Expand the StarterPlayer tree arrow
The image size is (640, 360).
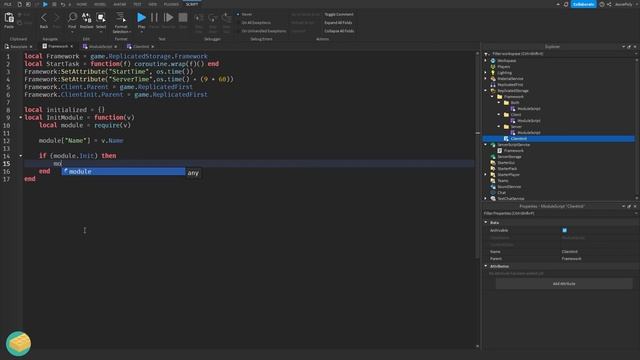486,175
